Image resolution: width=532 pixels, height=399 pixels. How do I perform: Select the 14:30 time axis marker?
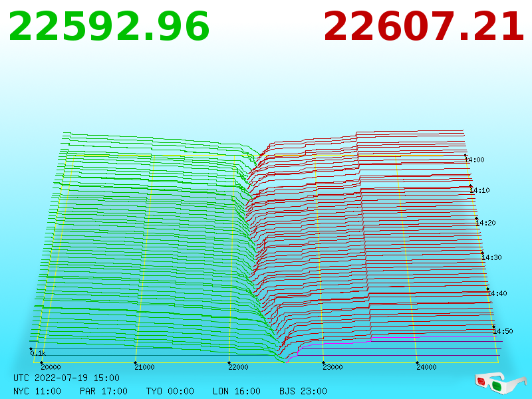coord(491,257)
